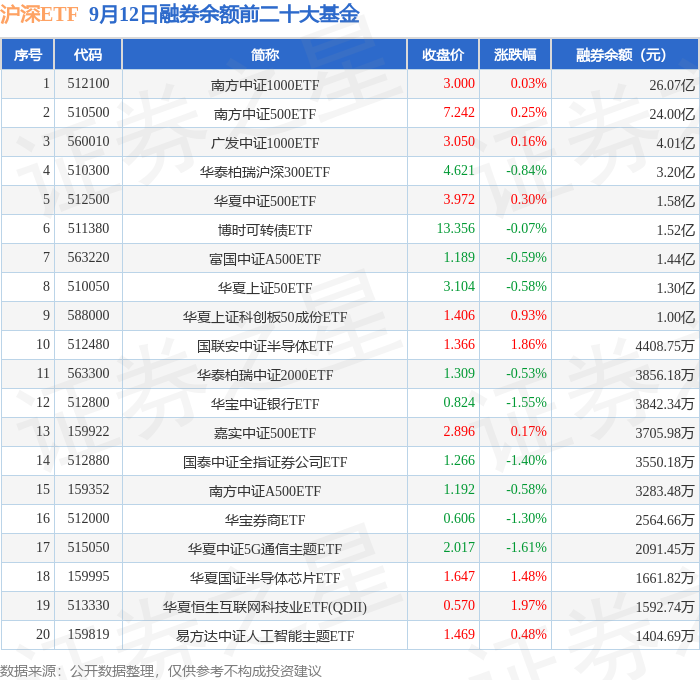This screenshot has height=680, width=700.
Task: Click code 159995
Action: tap(88, 577)
